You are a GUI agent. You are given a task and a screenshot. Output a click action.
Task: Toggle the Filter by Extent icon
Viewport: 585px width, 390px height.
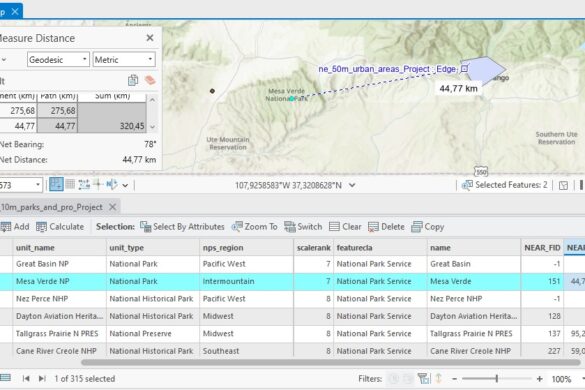point(423,378)
